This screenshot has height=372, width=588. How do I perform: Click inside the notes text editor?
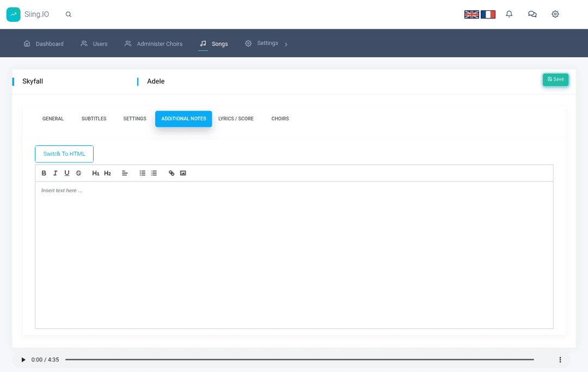coord(294,255)
